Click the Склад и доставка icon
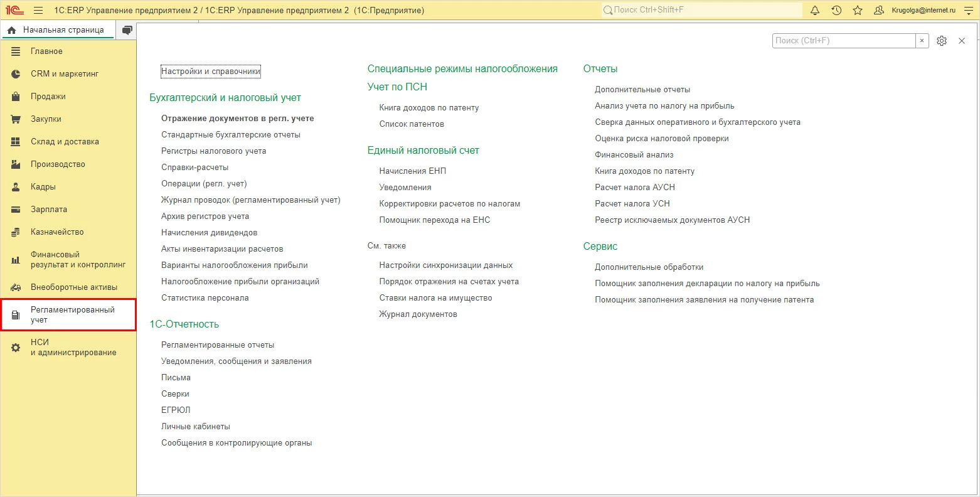The height and width of the screenshot is (497, 980). coord(16,142)
